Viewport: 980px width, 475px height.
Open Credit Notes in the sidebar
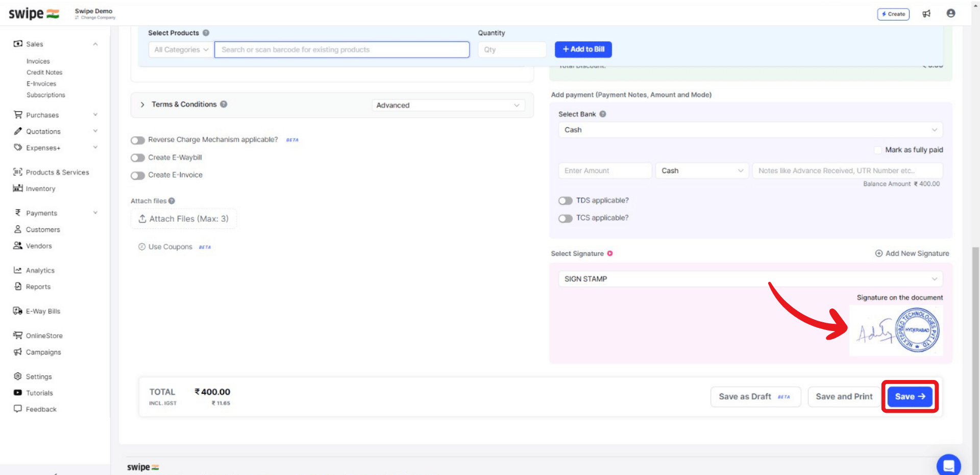[x=44, y=73]
